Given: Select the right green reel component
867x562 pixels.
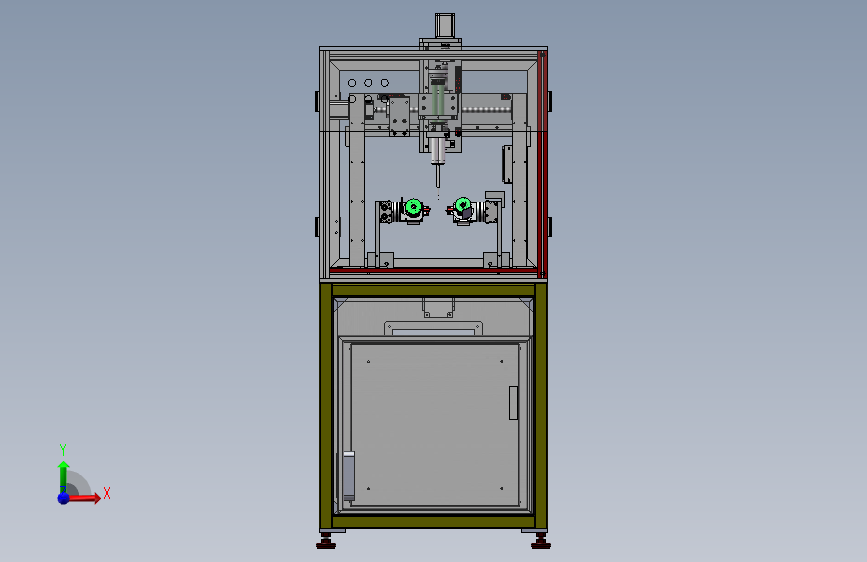Looking at the screenshot, I should click(462, 205).
